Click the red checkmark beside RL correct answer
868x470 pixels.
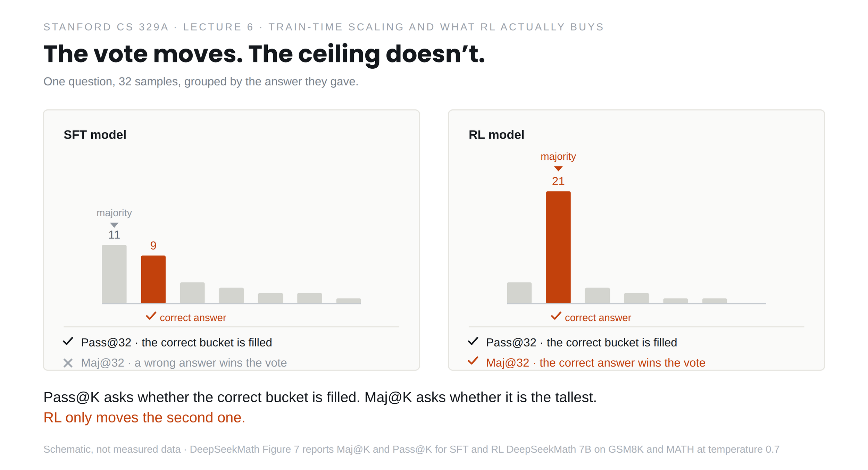(x=556, y=316)
